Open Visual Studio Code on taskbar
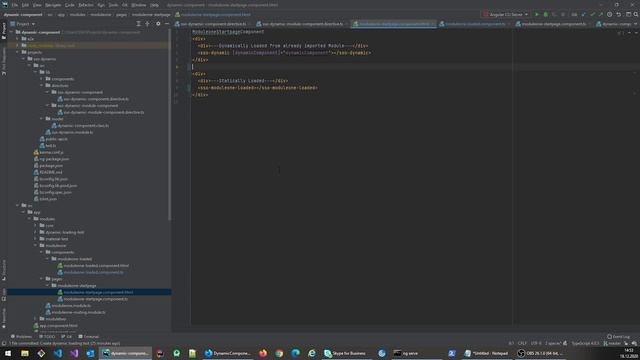Viewport: 640px width, 360px height. pos(58,353)
